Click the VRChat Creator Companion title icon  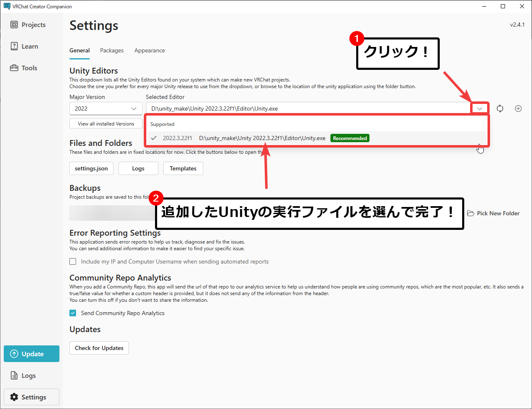7,6
